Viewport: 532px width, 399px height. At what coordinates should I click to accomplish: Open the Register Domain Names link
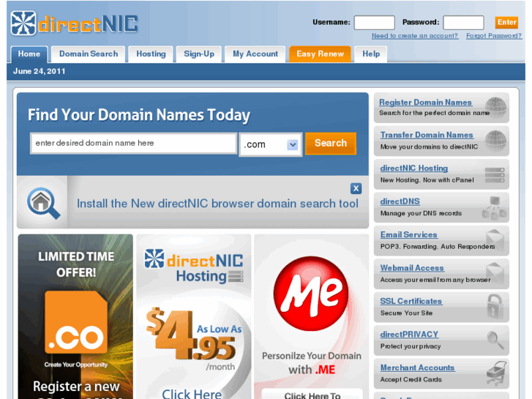[425, 102]
